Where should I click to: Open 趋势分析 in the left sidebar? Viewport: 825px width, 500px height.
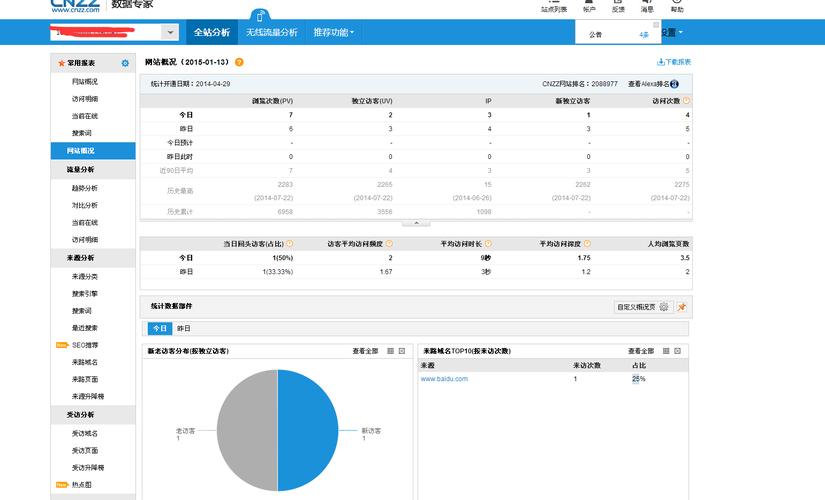point(85,188)
